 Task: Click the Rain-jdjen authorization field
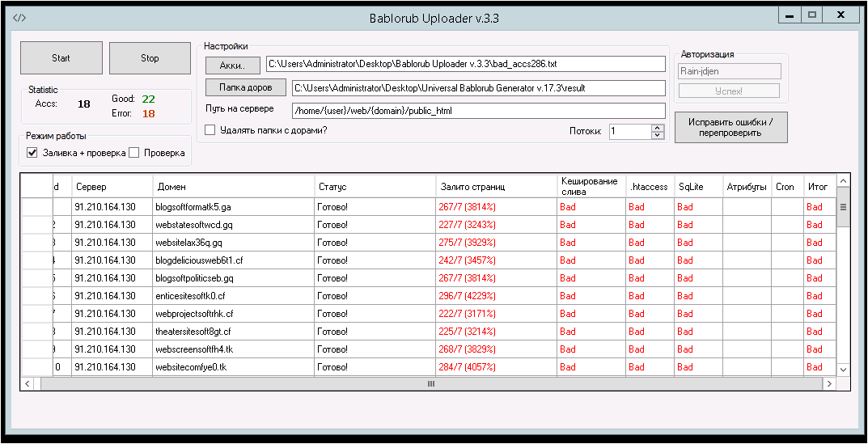click(x=729, y=71)
